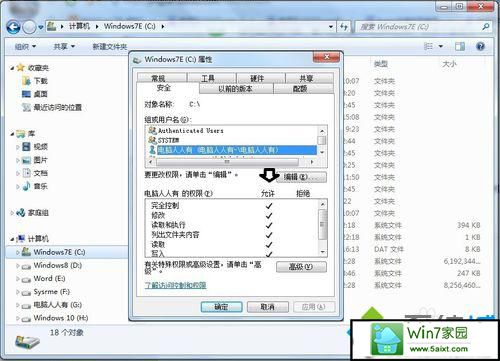Viewport: 500px width, 361px height.
Task: Sort by 类型 column header
Action: tap(381, 64)
